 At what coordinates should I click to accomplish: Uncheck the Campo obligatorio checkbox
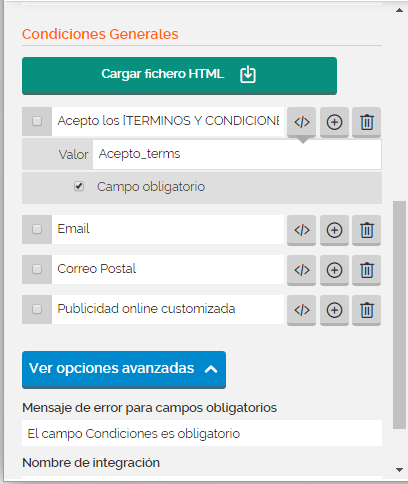(79, 186)
